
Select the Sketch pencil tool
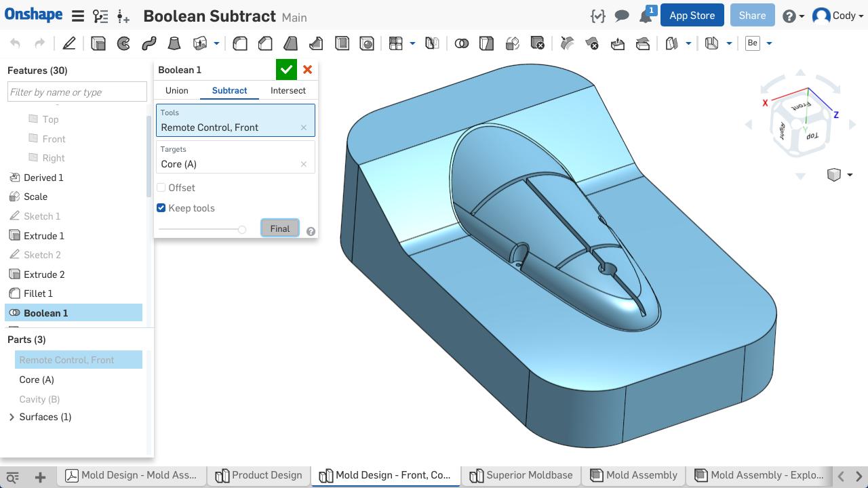coord(69,43)
